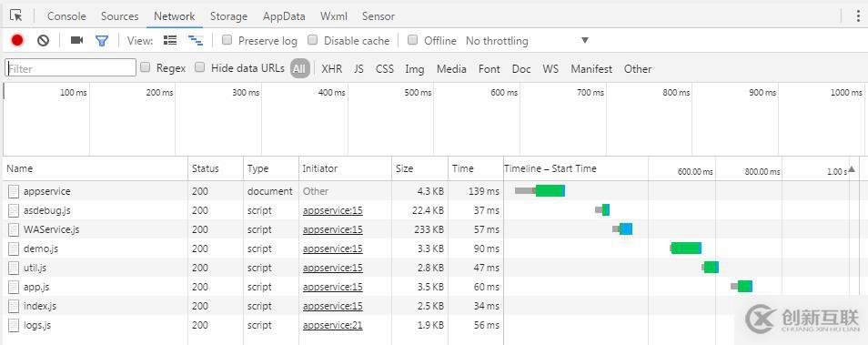
Task: Open appservice:15 initiator link for asdebug.js
Action: (333, 210)
